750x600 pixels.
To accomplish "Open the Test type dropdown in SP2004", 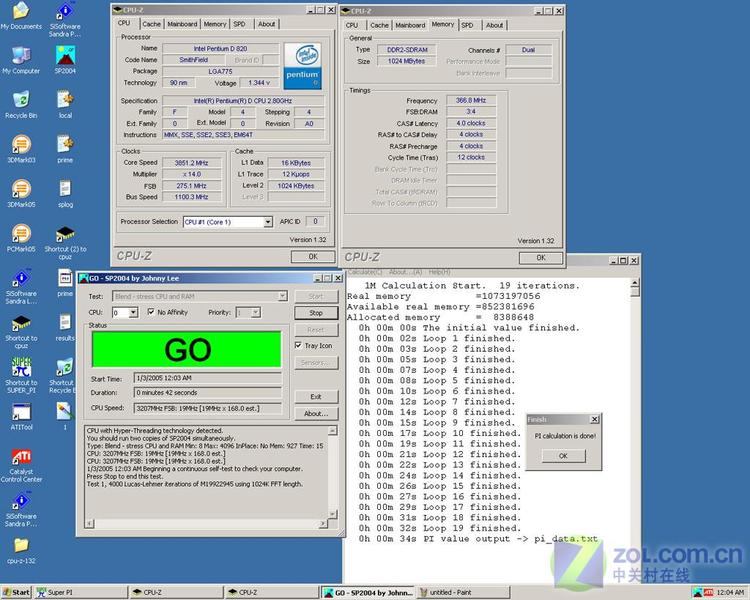I will click(x=282, y=296).
